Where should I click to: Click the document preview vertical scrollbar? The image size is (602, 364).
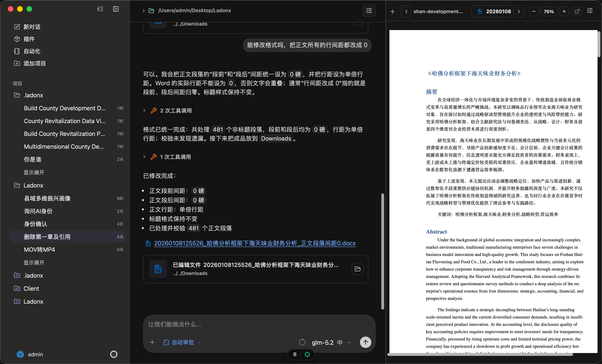(599, 44)
